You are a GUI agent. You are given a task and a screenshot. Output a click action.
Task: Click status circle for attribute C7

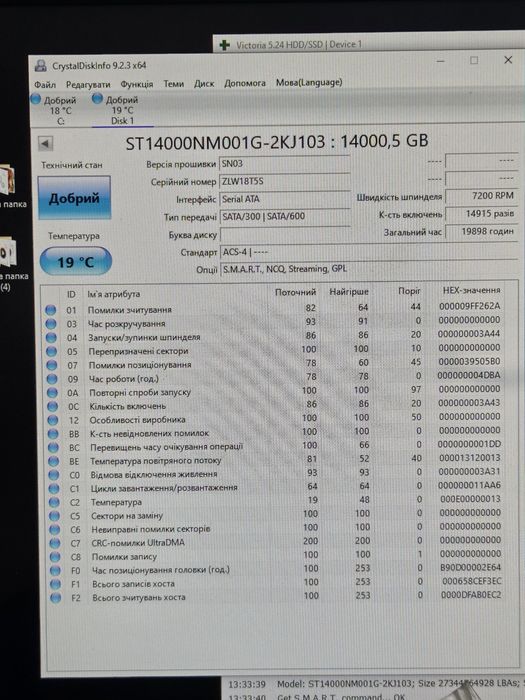pos(55,543)
